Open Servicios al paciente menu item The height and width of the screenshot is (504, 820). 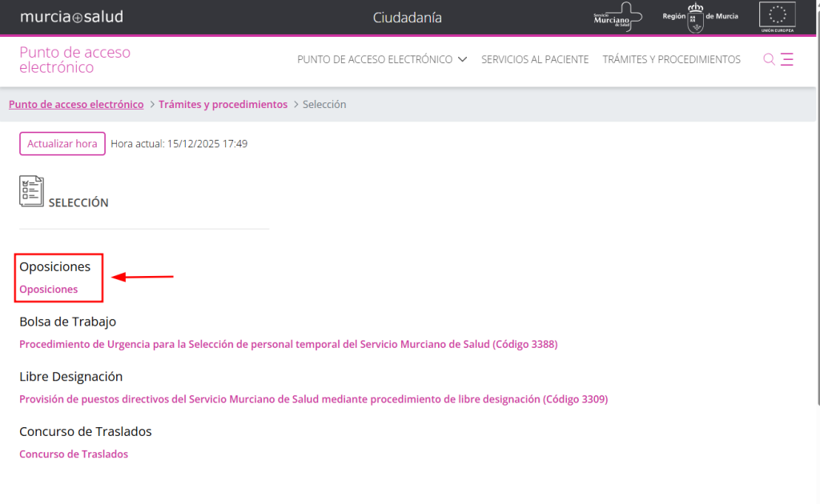point(535,59)
